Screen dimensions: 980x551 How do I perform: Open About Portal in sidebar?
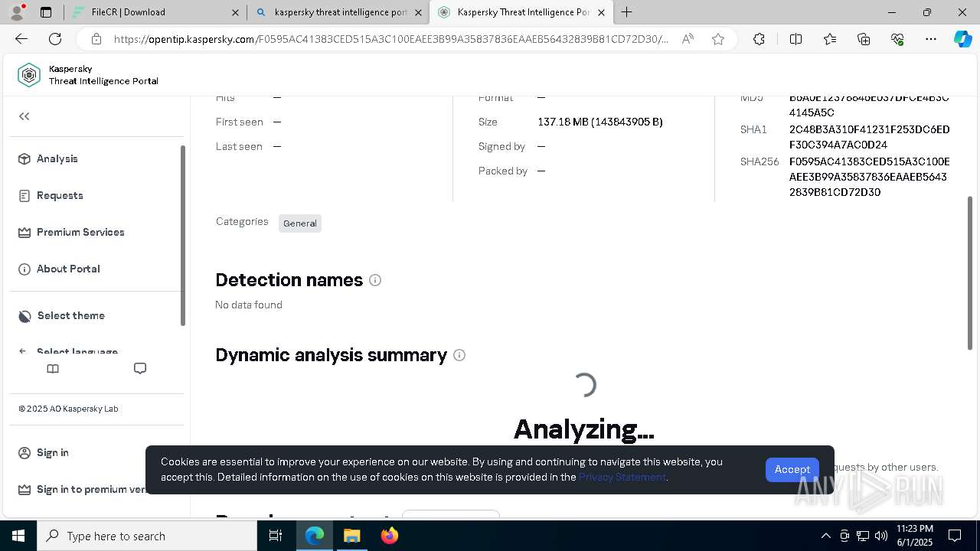pos(59,269)
